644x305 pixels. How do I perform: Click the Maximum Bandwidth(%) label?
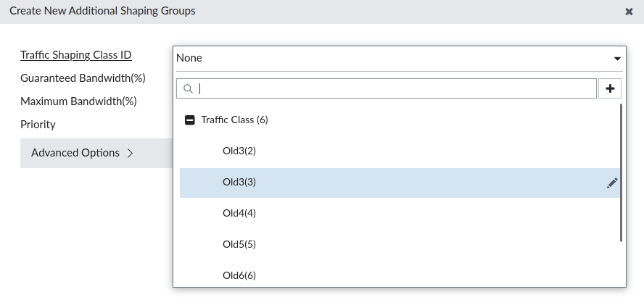pos(78,101)
